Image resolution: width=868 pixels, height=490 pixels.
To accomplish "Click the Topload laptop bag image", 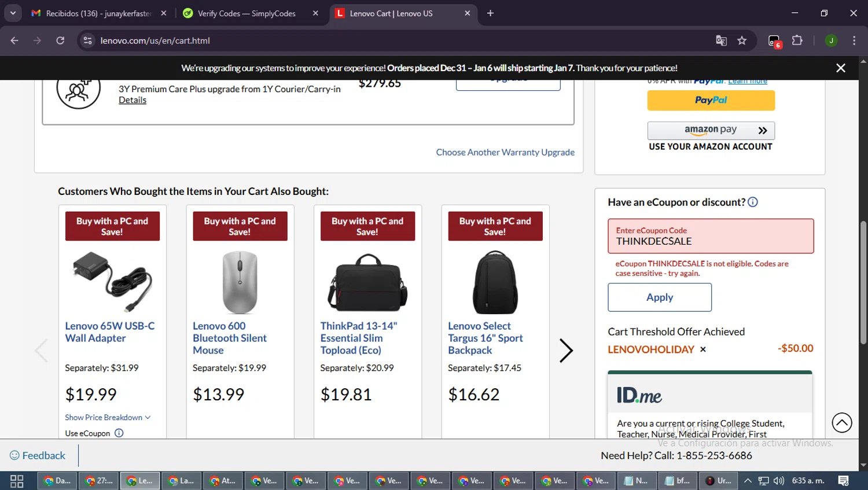I will coord(367,283).
